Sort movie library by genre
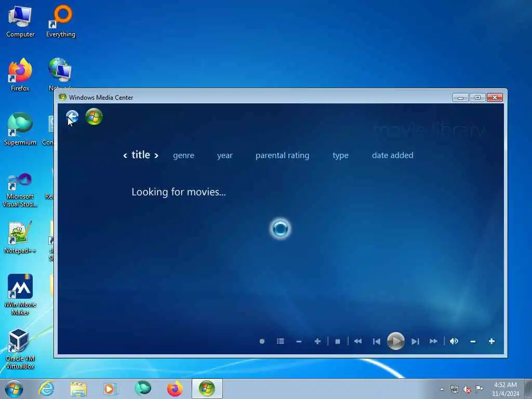 [x=183, y=155]
